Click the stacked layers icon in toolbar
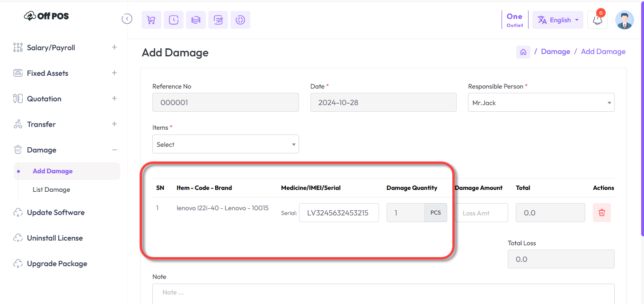644x304 pixels. tap(196, 20)
